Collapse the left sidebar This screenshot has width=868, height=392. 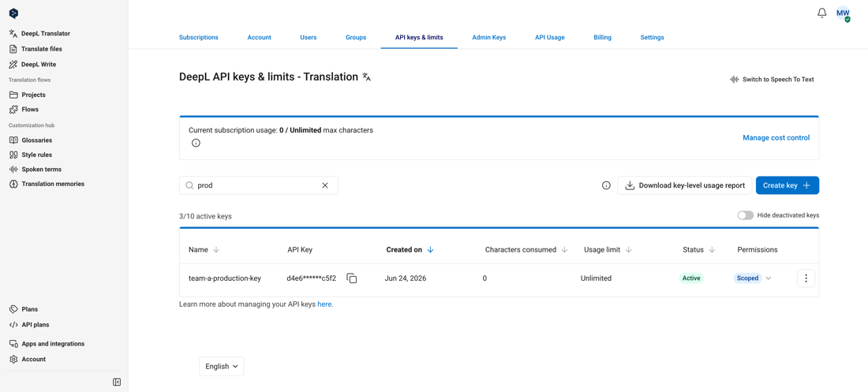point(117,382)
